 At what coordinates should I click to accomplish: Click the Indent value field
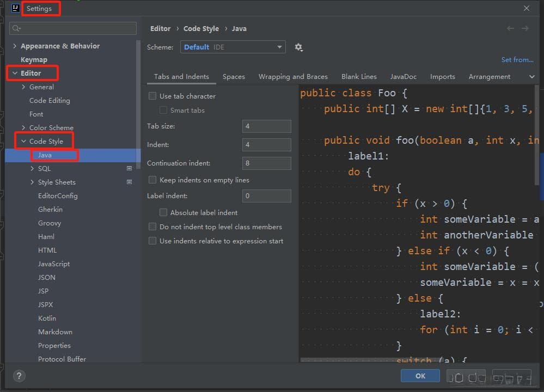266,145
